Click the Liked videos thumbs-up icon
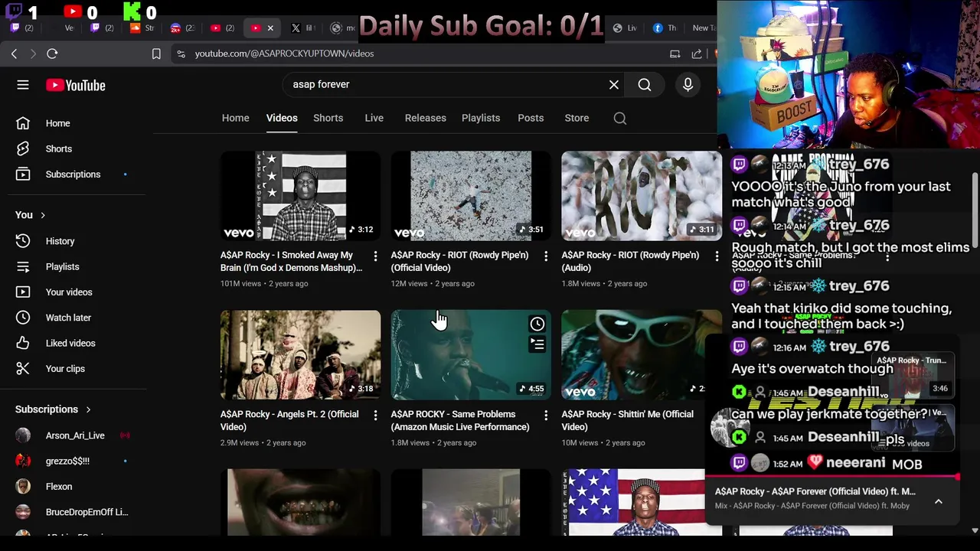 [x=23, y=343]
